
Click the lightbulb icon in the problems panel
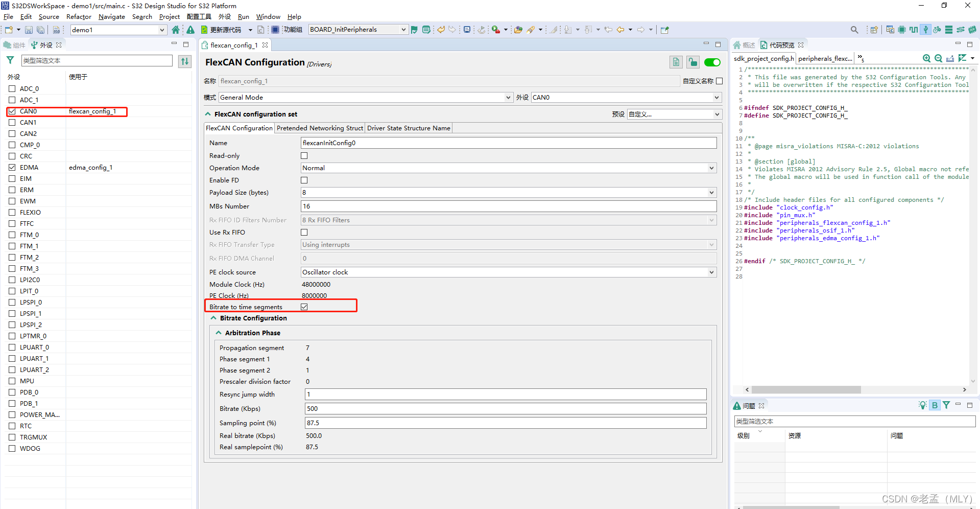coord(922,405)
